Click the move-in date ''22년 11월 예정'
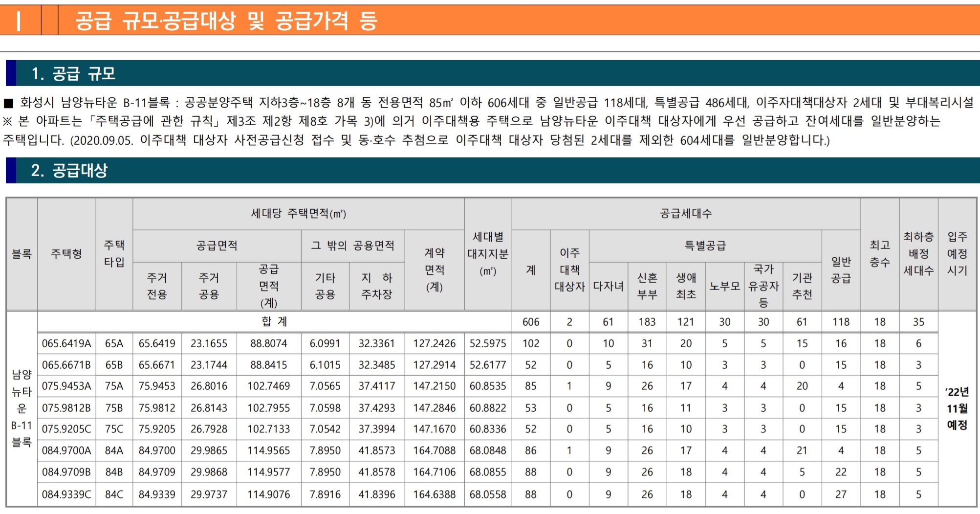This screenshot has height=514, width=980. click(x=957, y=408)
